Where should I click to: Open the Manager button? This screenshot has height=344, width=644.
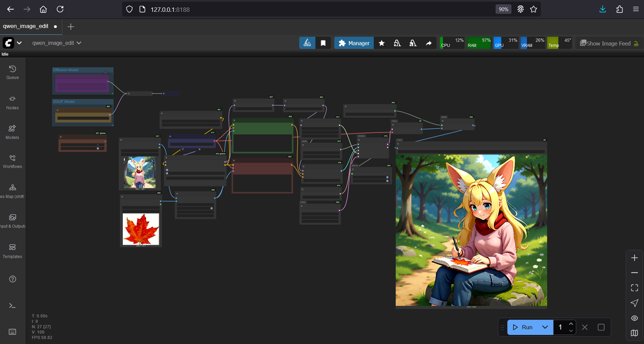354,44
